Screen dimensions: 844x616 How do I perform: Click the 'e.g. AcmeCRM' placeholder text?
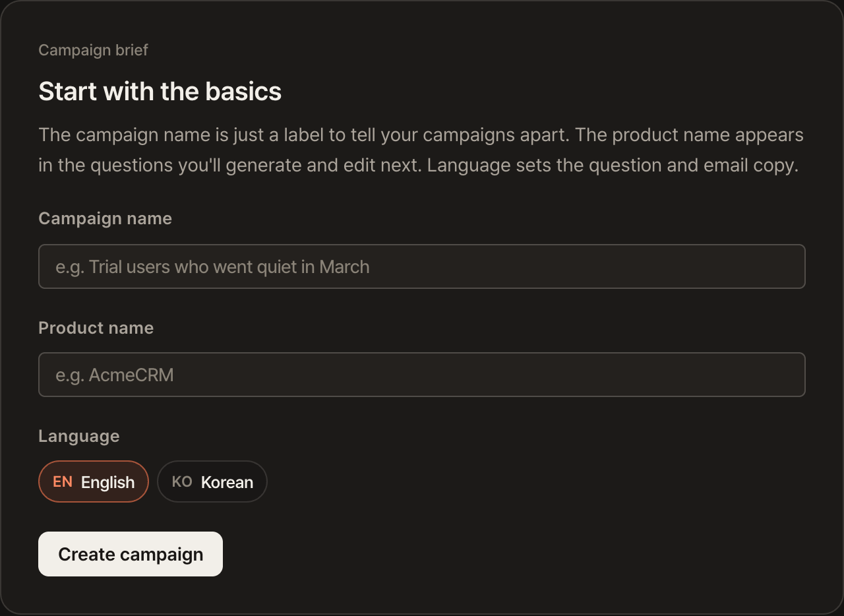click(x=115, y=375)
